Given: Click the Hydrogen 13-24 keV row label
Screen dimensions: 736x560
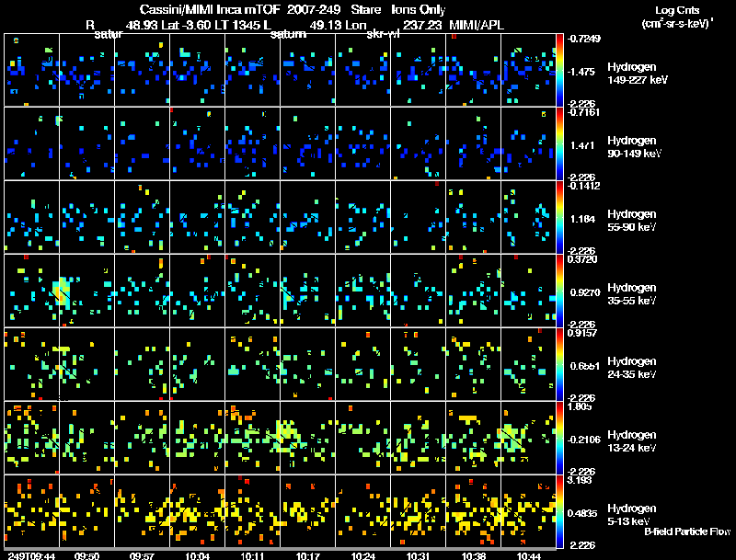Looking at the screenshot, I should tap(632, 441).
